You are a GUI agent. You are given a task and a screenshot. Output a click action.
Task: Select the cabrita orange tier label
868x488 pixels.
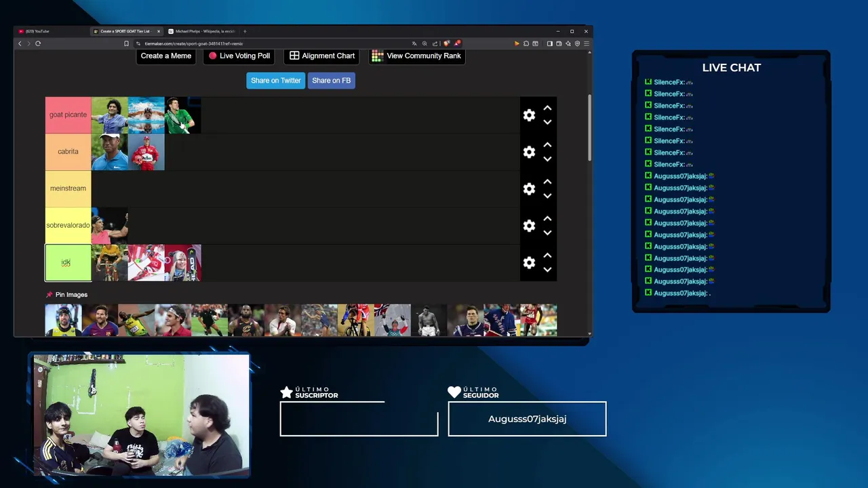(x=68, y=152)
